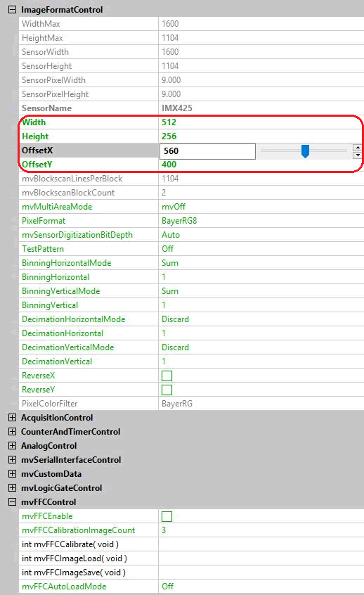The width and height of the screenshot is (364, 595).
Task: Click the OffsetX value input field
Action: coord(207,151)
